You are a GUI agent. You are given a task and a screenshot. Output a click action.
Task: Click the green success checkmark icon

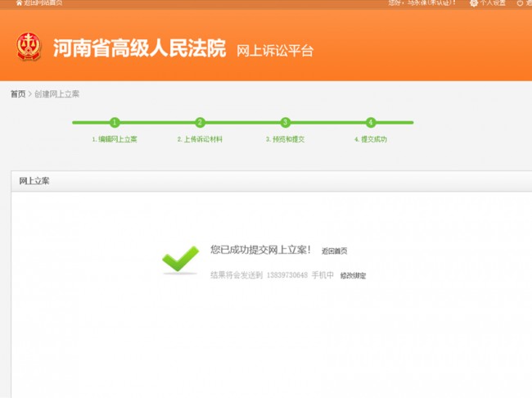180,259
